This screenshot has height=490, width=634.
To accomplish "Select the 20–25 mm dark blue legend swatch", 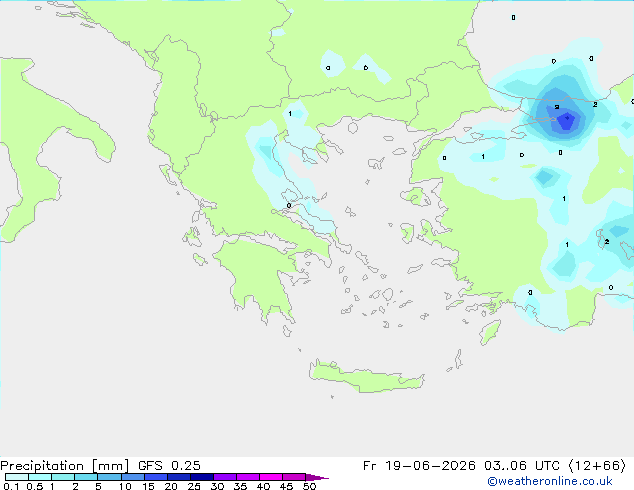I will coord(179,477).
